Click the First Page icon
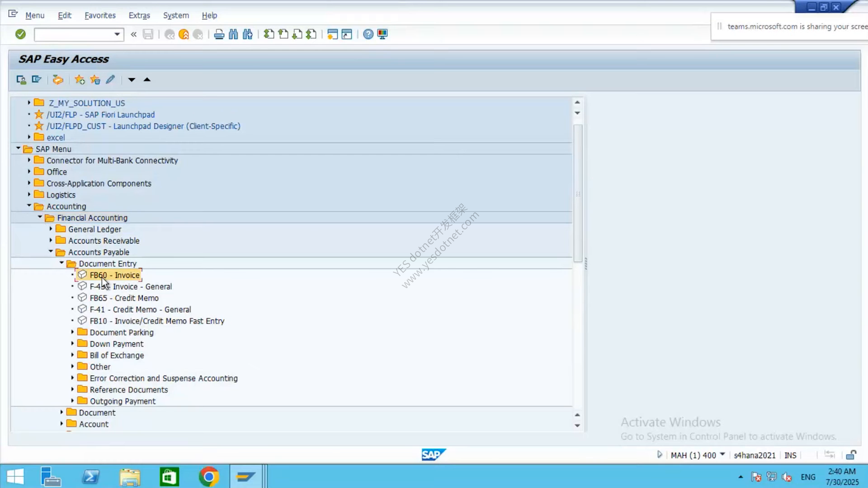The width and height of the screenshot is (868, 488). pyautogui.click(x=269, y=34)
